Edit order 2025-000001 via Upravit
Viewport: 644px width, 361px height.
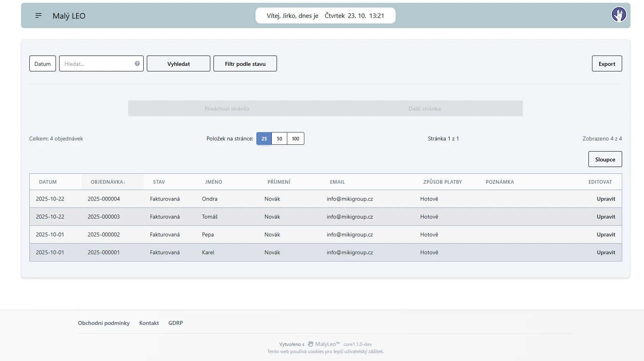click(x=606, y=252)
